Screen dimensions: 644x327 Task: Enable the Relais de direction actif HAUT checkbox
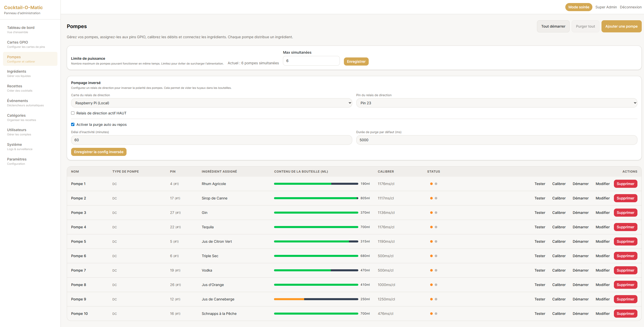pos(73,113)
